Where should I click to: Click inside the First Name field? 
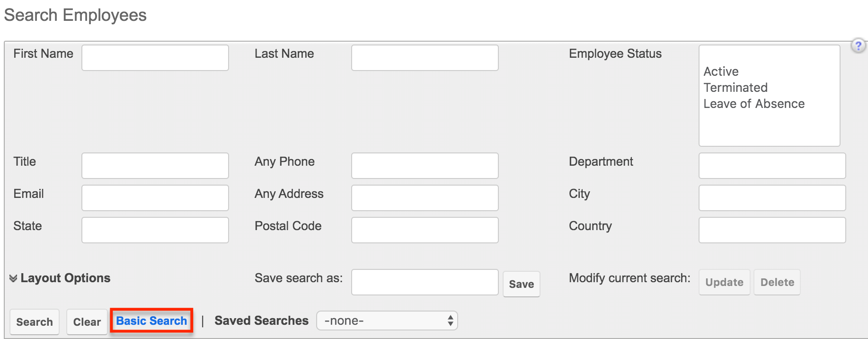point(155,57)
